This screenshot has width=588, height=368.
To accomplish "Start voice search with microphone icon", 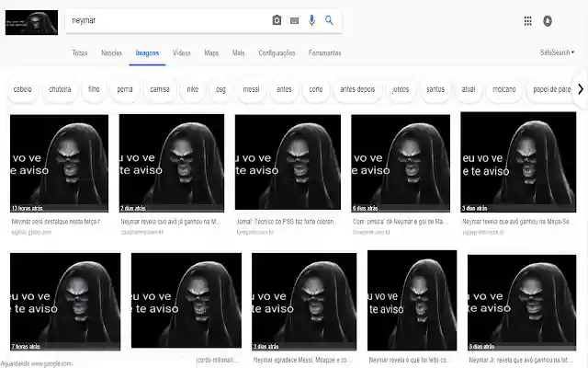I will click(311, 20).
